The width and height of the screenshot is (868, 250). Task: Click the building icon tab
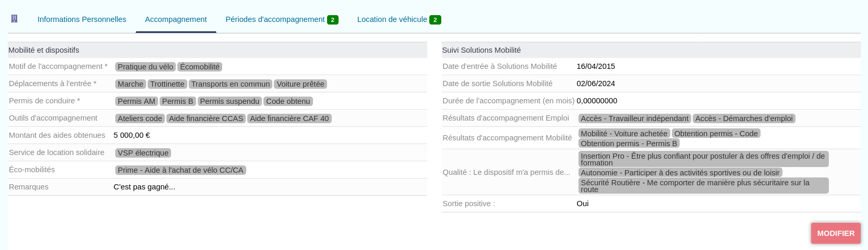(15, 19)
